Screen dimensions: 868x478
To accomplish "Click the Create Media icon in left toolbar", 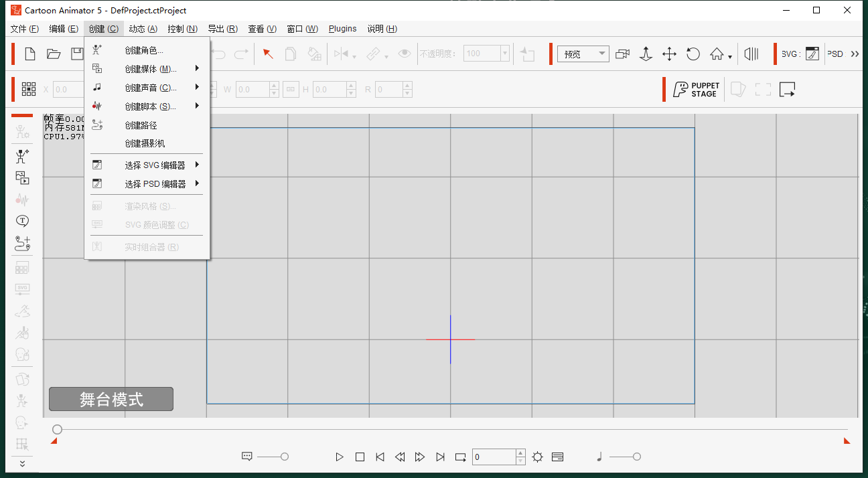I will tap(22, 177).
